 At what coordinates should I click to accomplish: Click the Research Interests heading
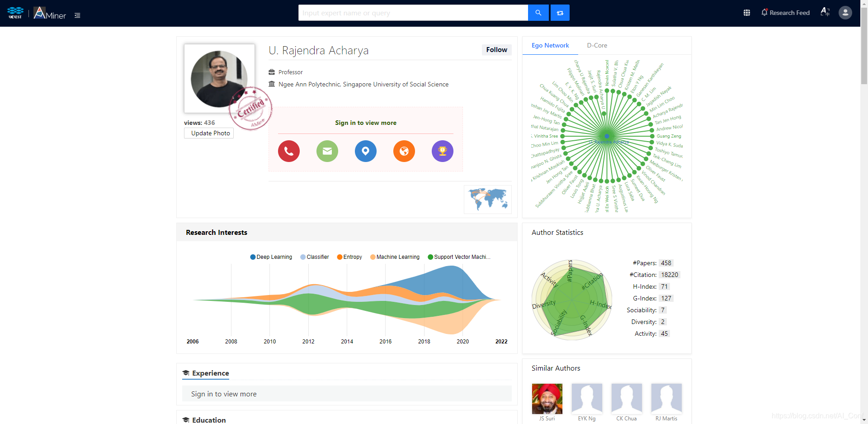click(217, 233)
